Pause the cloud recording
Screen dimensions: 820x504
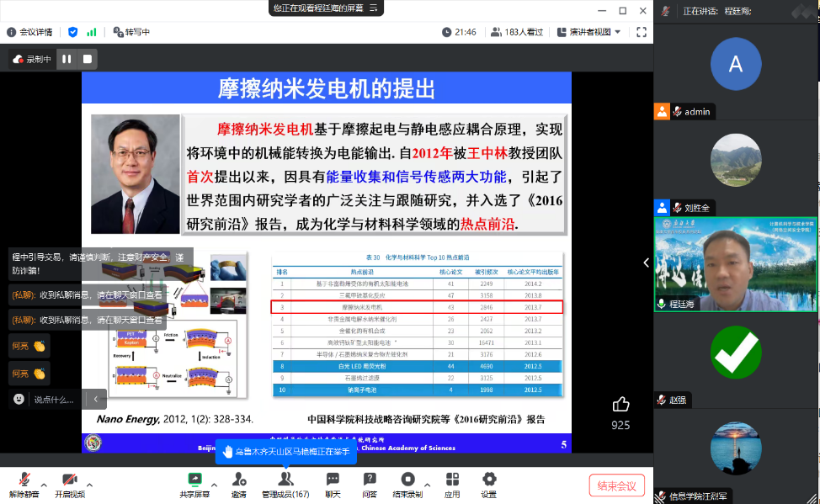67,59
